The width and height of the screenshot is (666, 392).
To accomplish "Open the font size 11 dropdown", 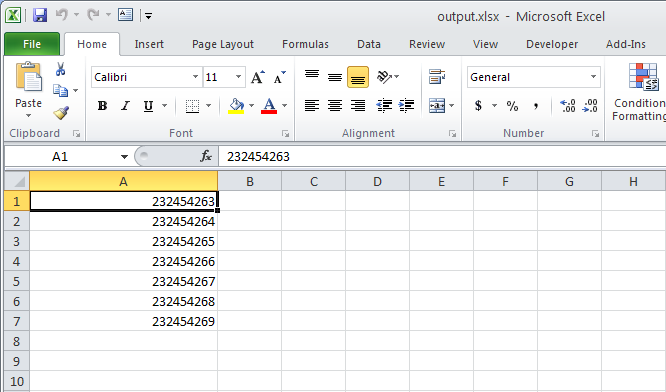I will pyautogui.click(x=239, y=77).
